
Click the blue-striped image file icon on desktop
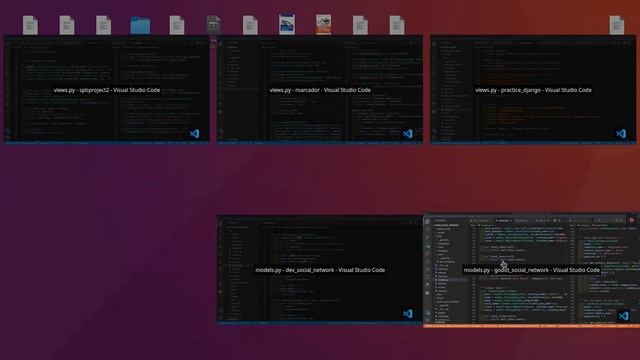point(287,24)
